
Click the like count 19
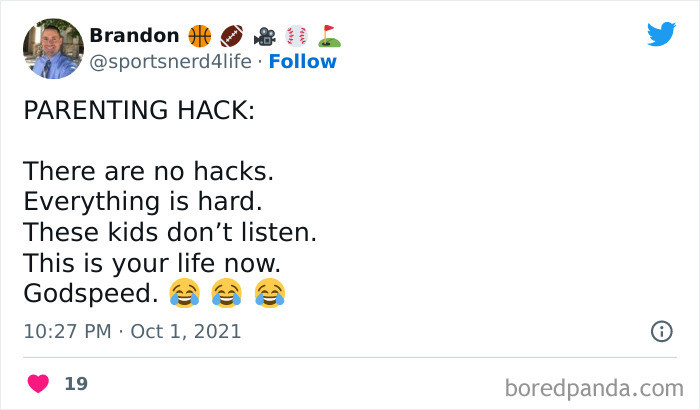coord(75,383)
